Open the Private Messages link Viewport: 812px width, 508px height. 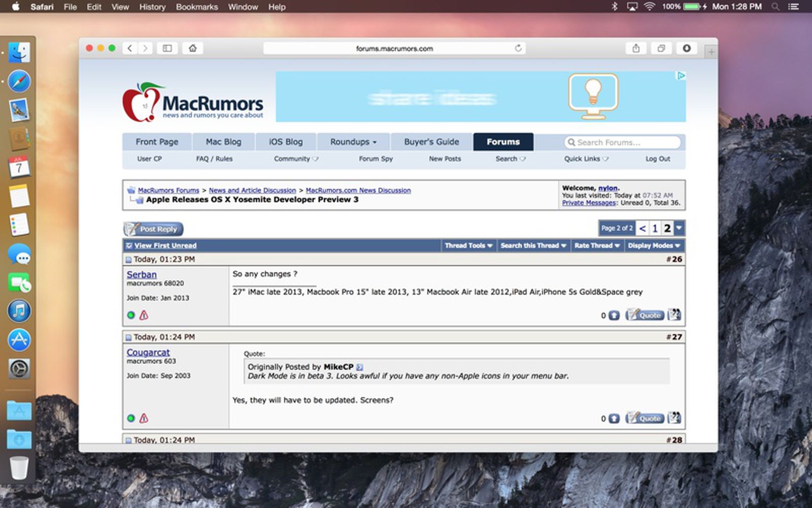click(590, 203)
